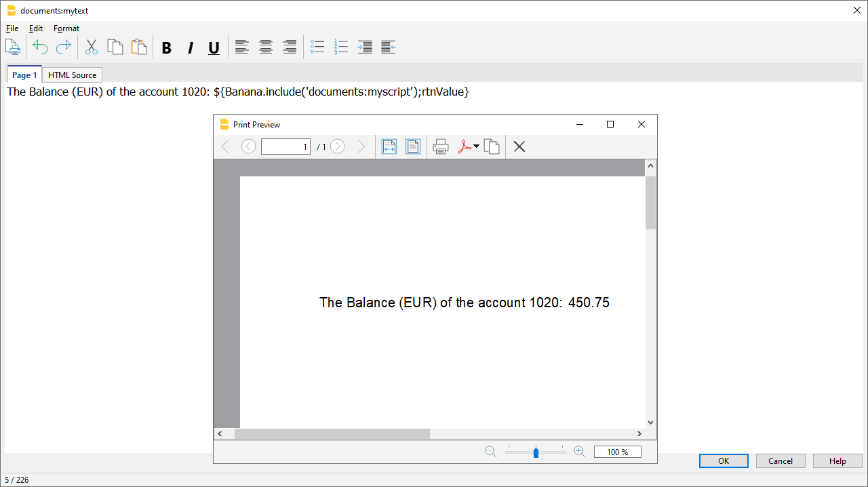
Task: Click the preview scrollbar down arrow
Action: pos(651,422)
